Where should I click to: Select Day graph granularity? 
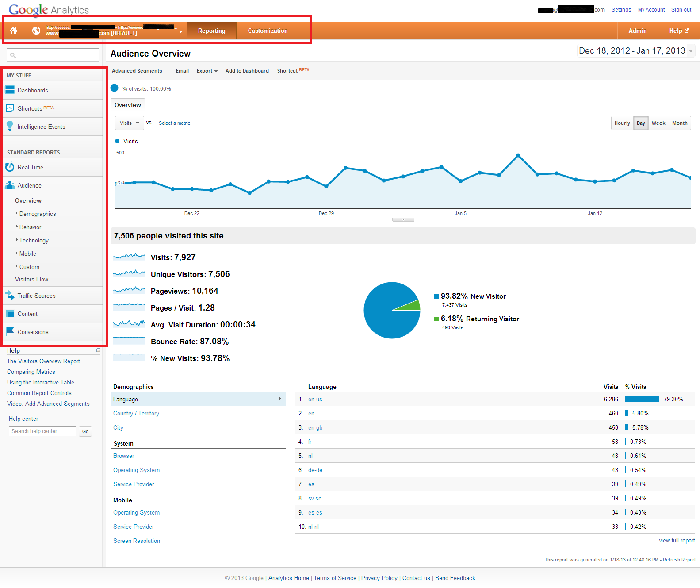click(x=641, y=123)
